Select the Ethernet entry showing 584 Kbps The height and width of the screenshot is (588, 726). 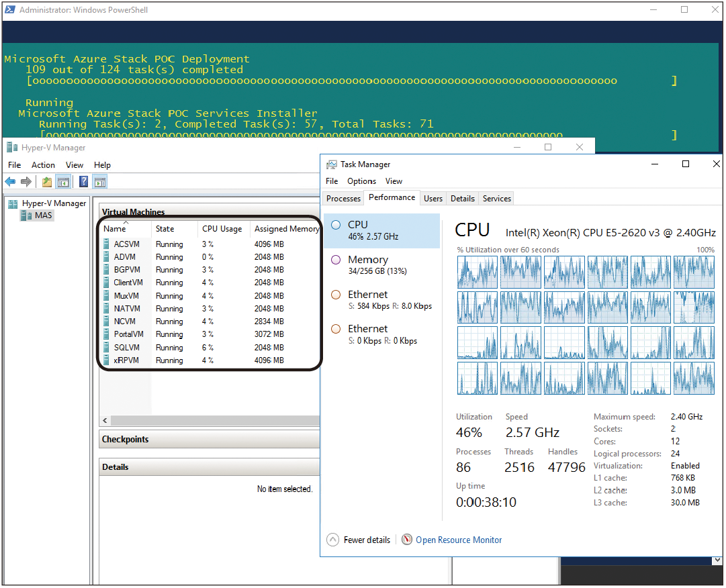[381, 300]
